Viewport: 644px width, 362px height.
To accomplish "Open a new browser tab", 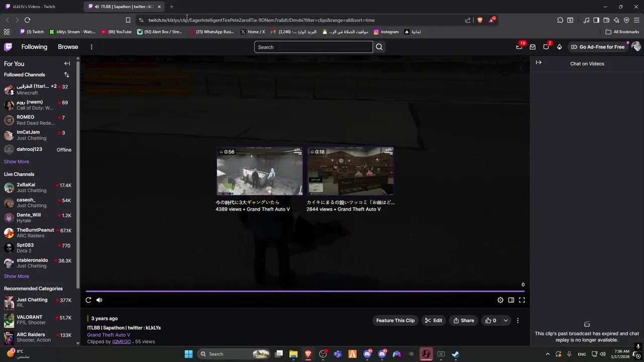I will (172, 7).
